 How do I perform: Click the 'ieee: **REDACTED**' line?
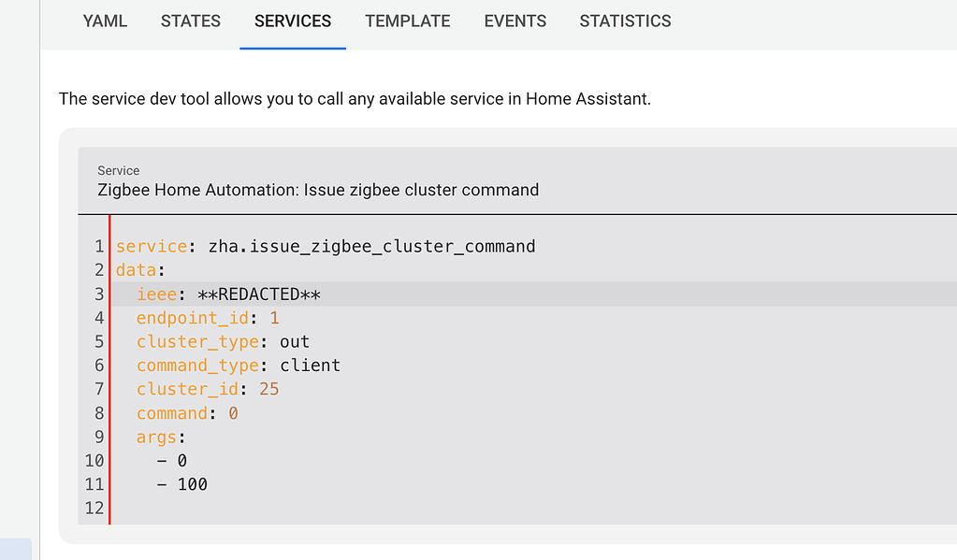228,294
